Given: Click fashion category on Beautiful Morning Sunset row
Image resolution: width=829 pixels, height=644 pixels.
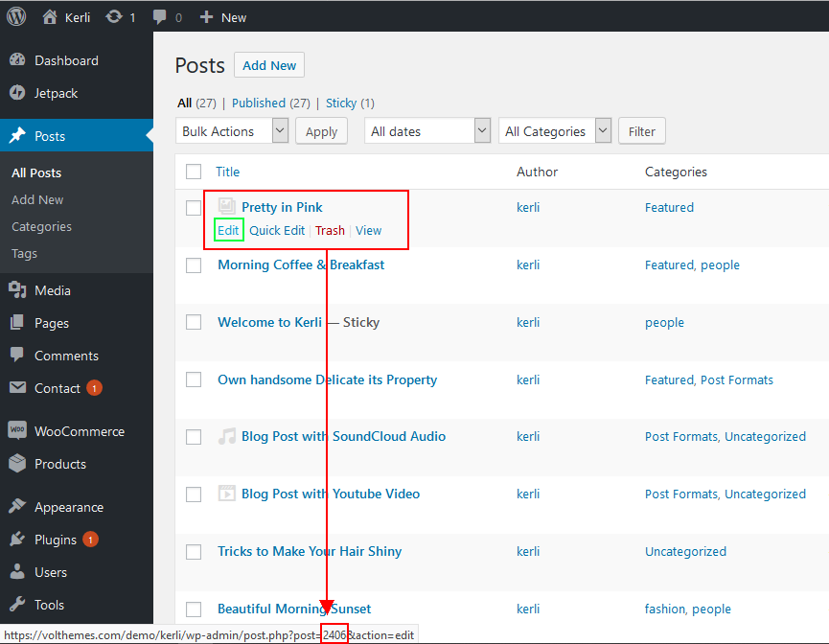Looking at the screenshot, I should (x=665, y=609).
